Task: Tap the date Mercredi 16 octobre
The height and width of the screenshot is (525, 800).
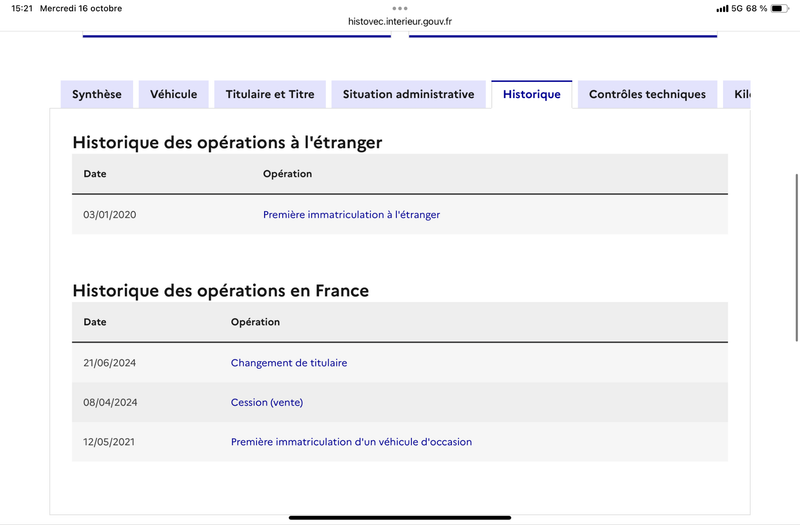Action: tap(81, 8)
